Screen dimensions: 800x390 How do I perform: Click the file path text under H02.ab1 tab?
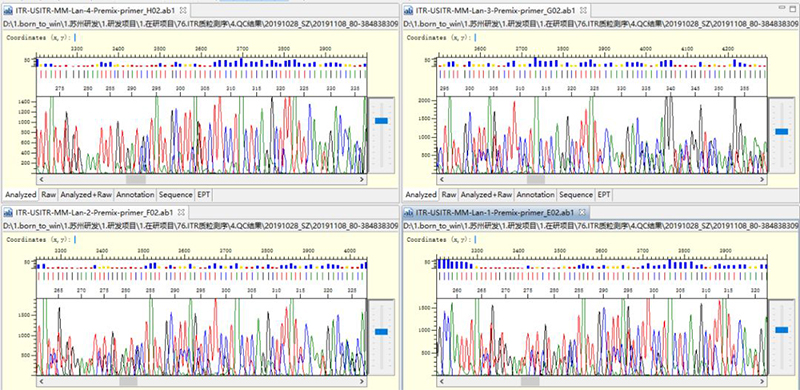coord(201,23)
